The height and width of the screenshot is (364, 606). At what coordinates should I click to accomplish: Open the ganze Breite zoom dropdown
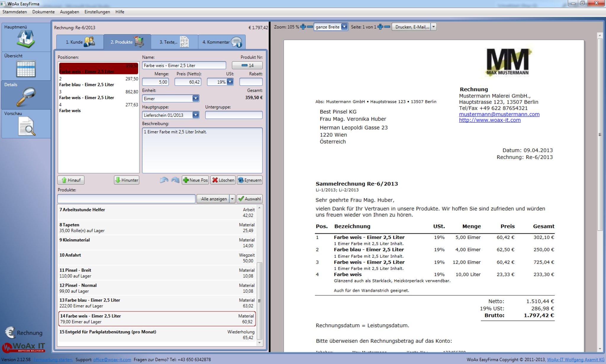pos(344,27)
